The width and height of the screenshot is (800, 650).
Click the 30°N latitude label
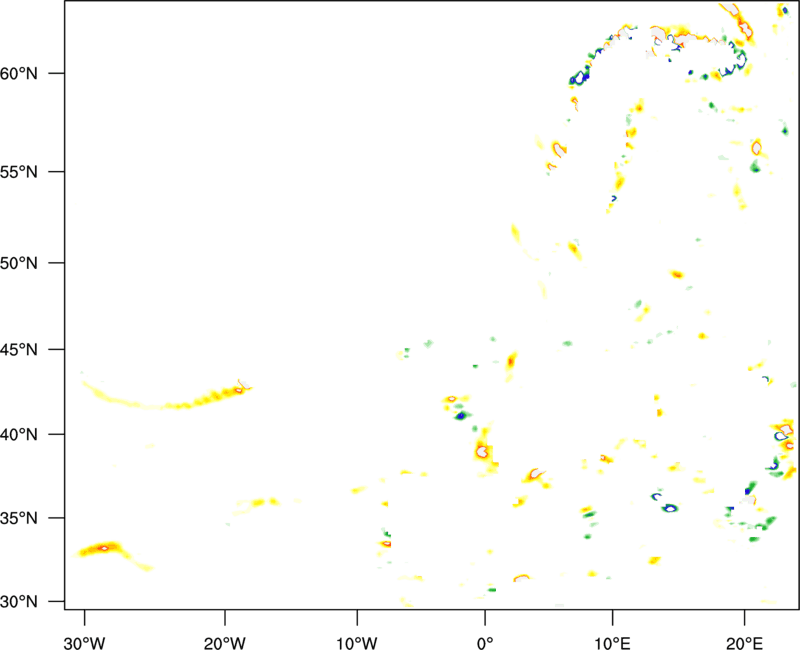(18, 602)
